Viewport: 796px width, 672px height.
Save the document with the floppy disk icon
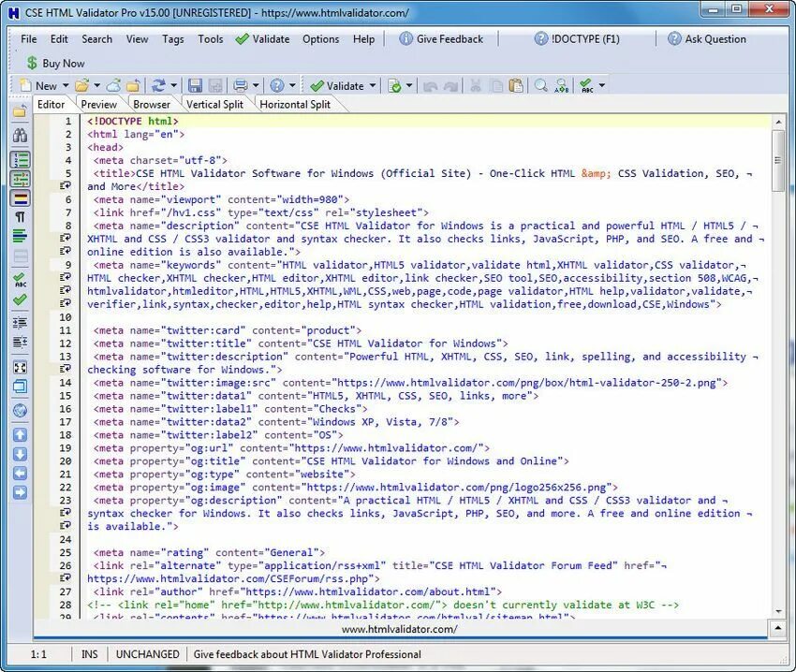pyautogui.click(x=195, y=86)
